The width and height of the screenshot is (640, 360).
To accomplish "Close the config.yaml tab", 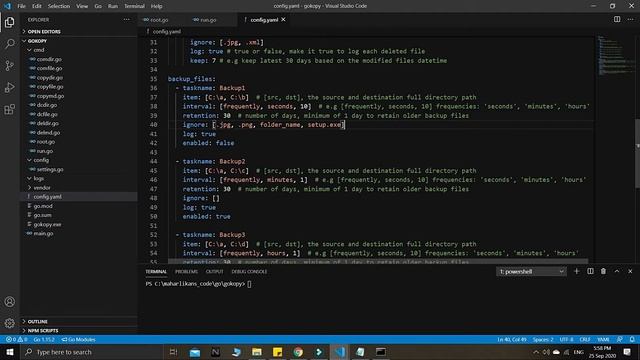I will coord(283,20).
